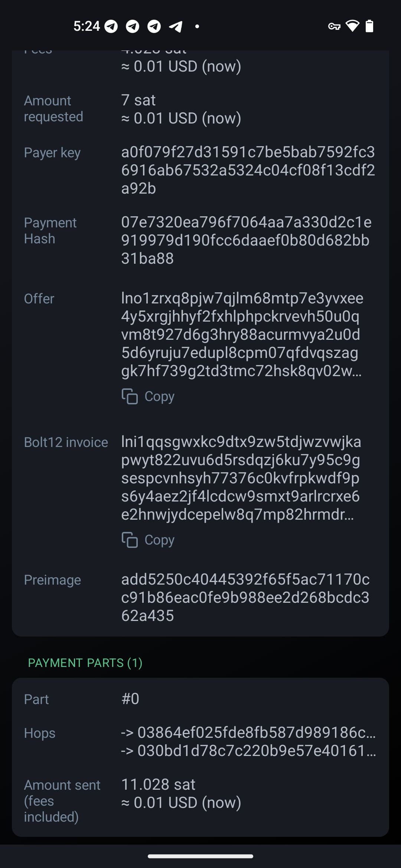Tap the copy icon under the Bolt12 invoice
This screenshot has height=868, width=401.
pos(130,540)
